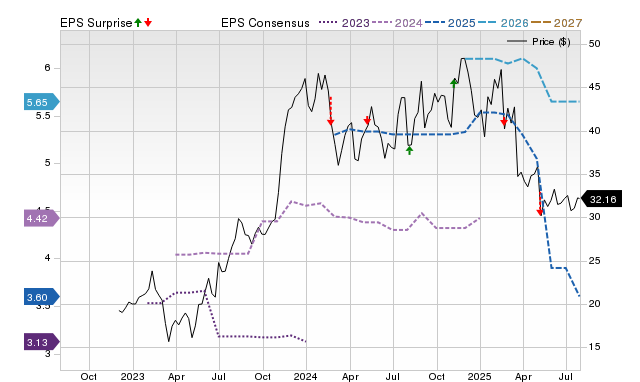Click the 3.13 dark-purple value tag
Image resolution: width=640 pixels, height=382 pixels.
(x=41, y=342)
